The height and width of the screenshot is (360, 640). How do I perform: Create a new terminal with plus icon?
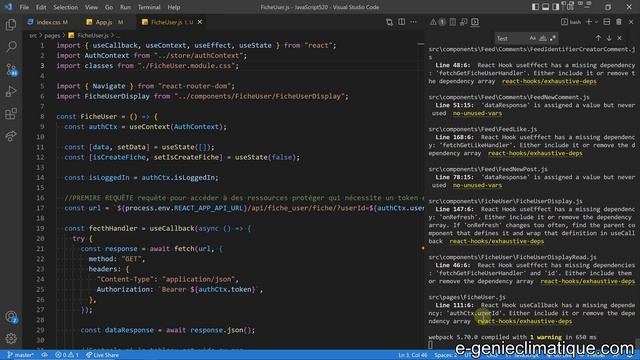click(x=589, y=22)
